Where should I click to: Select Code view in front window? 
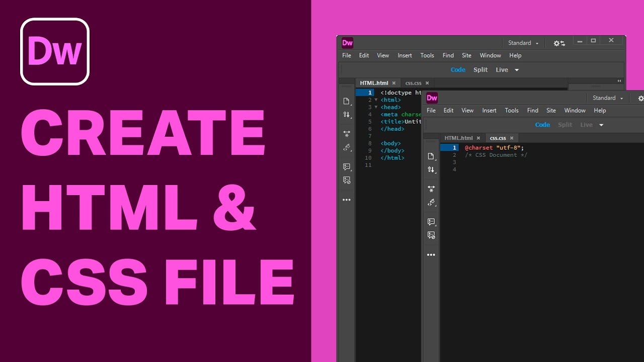coord(542,125)
